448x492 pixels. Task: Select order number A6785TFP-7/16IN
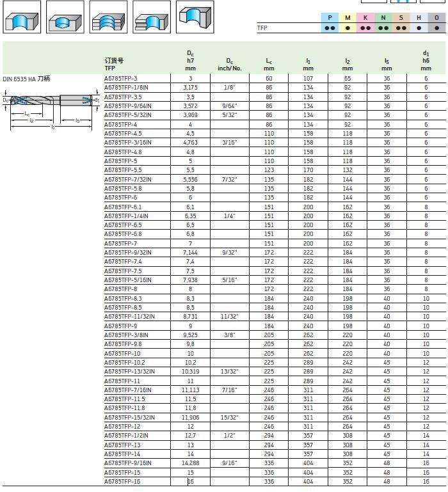point(128,390)
